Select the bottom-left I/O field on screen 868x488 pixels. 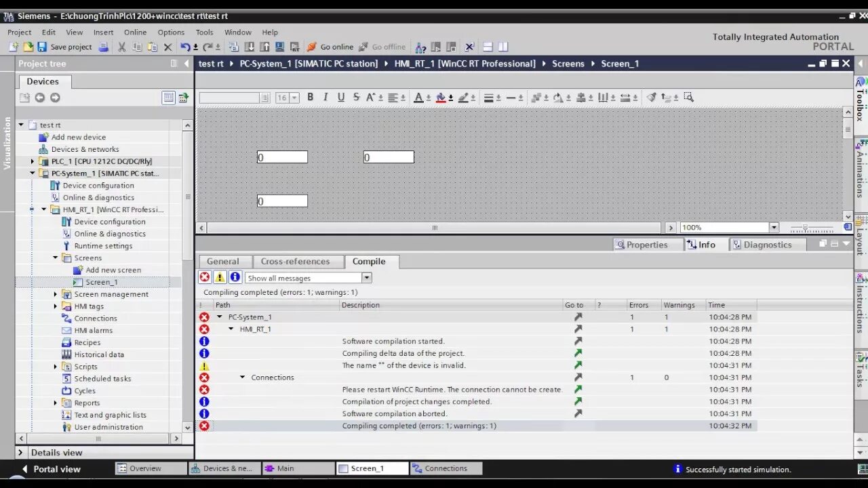(282, 201)
